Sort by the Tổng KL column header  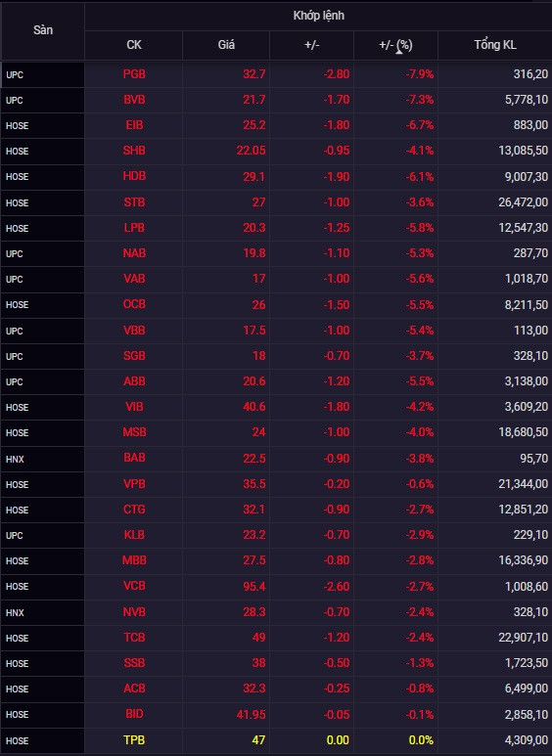[x=494, y=45]
